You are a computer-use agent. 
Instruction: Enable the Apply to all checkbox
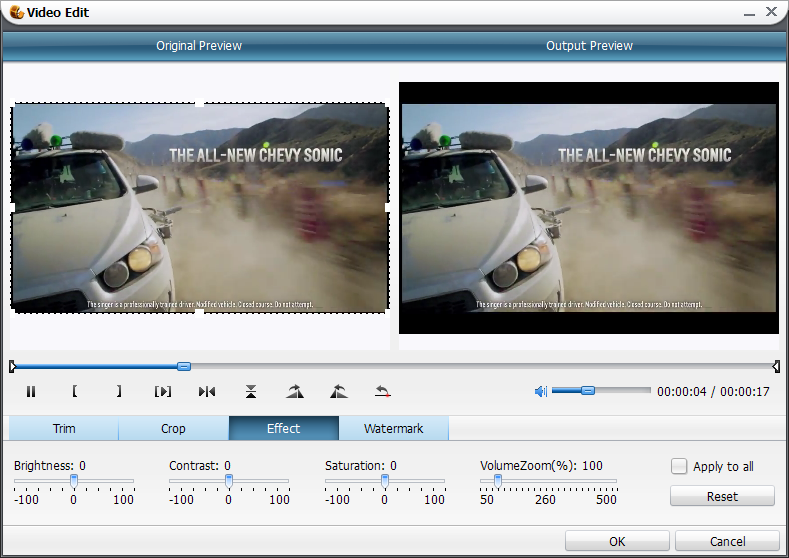[678, 466]
